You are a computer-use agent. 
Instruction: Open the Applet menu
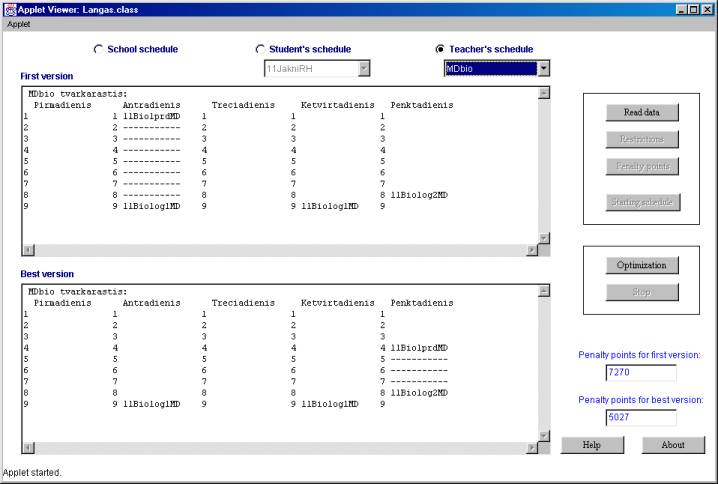click(19, 23)
